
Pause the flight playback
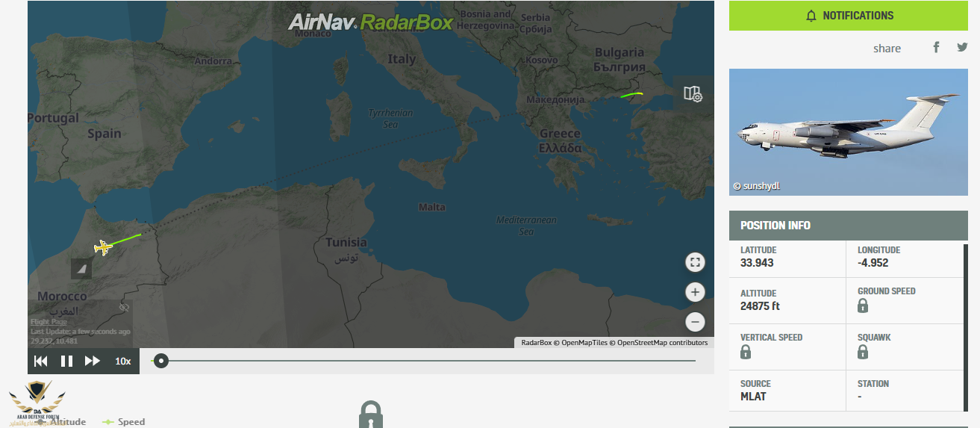[x=66, y=362]
